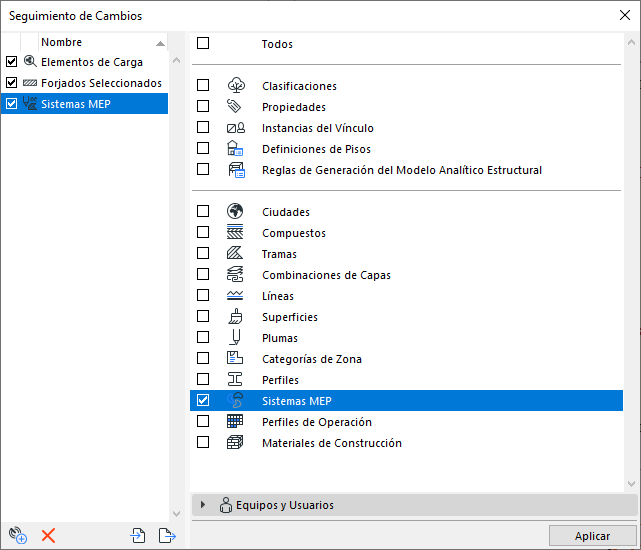The height and width of the screenshot is (550, 641).
Task: Click the Aplicar button
Action: (x=592, y=536)
